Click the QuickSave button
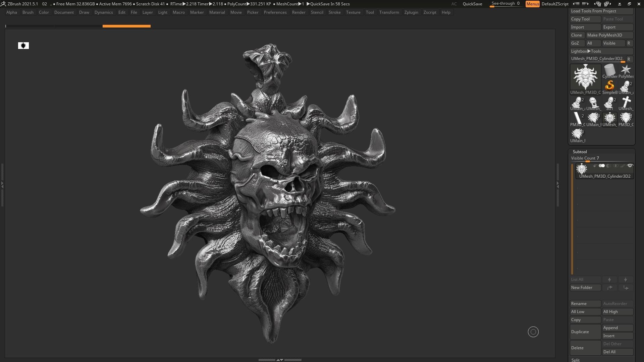This screenshot has width=644, height=362. [x=472, y=4]
